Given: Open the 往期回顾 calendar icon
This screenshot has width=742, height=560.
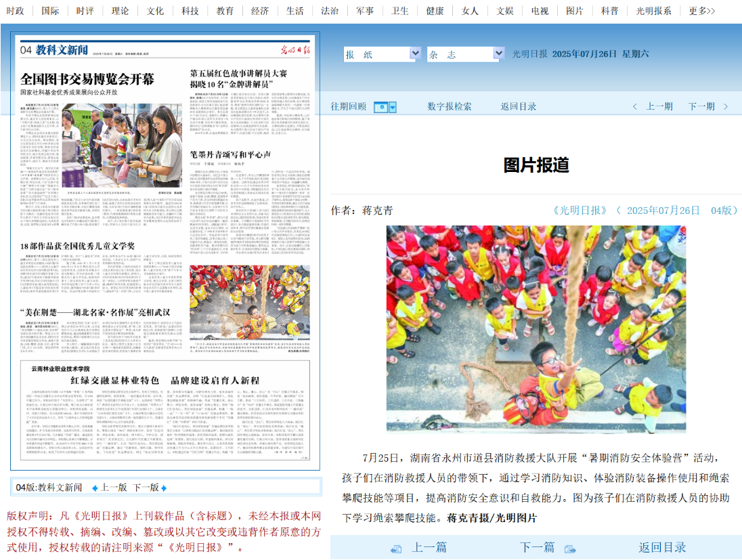Looking at the screenshot, I should [380, 107].
